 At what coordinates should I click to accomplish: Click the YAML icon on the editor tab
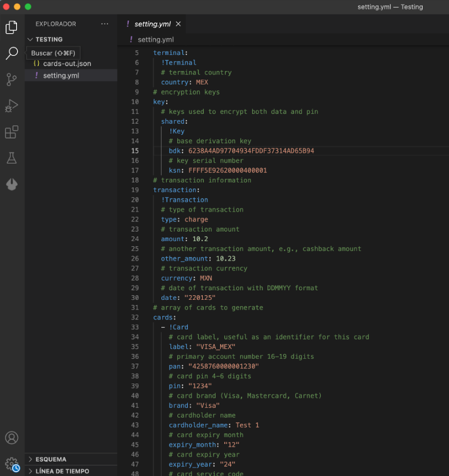[128, 23]
